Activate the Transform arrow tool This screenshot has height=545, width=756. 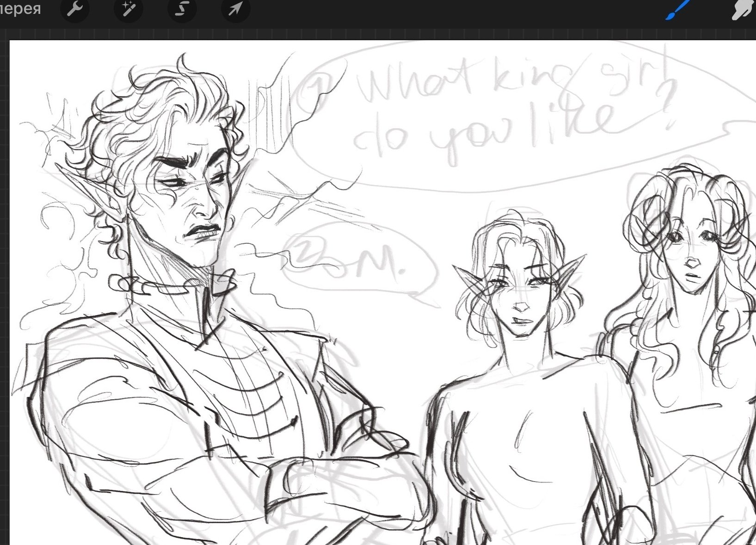235,9
